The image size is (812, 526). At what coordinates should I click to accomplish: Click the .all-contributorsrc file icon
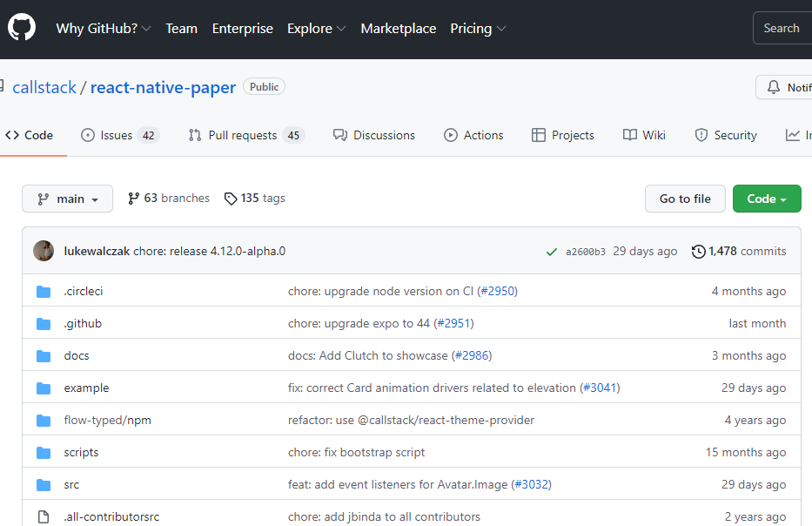[x=44, y=516]
